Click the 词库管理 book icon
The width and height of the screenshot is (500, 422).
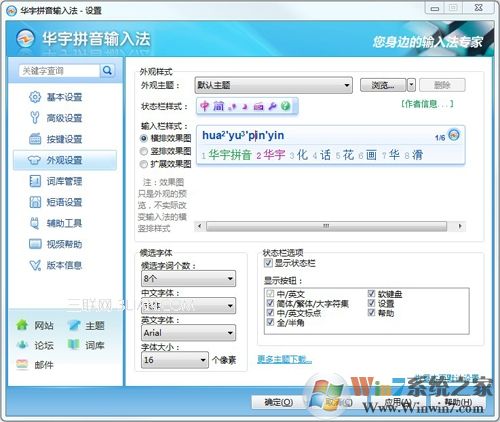(x=35, y=181)
